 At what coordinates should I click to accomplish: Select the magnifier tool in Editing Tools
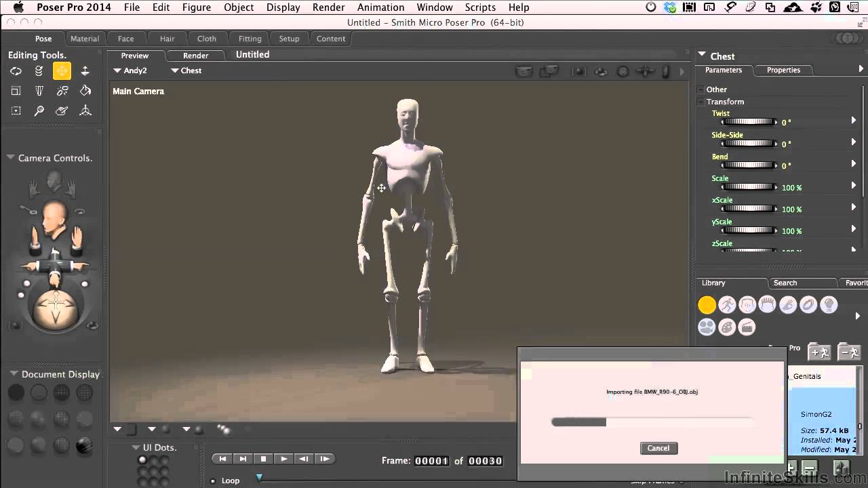(39, 110)
